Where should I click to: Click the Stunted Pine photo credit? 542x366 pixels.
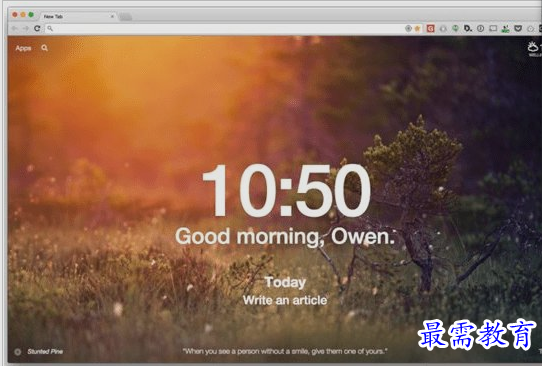[x=45, y=351]
